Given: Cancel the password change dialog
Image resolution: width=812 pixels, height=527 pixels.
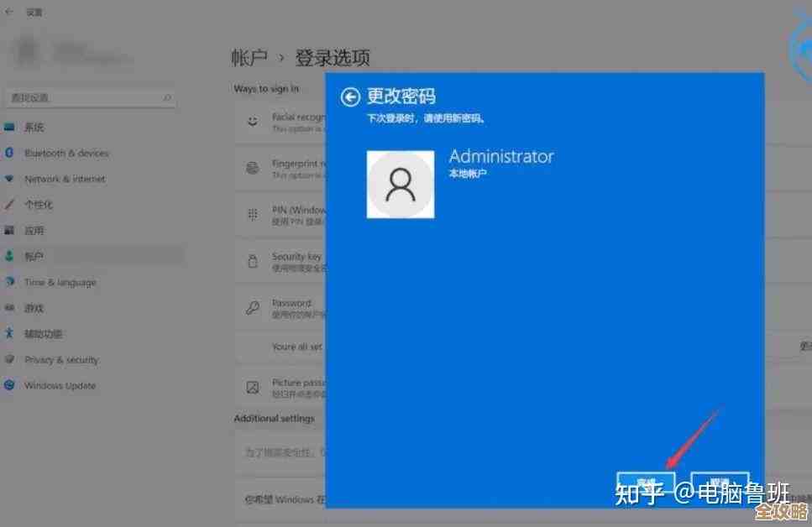Looking at the screenshot, I should pyautogui.click(x=722, y=482).
